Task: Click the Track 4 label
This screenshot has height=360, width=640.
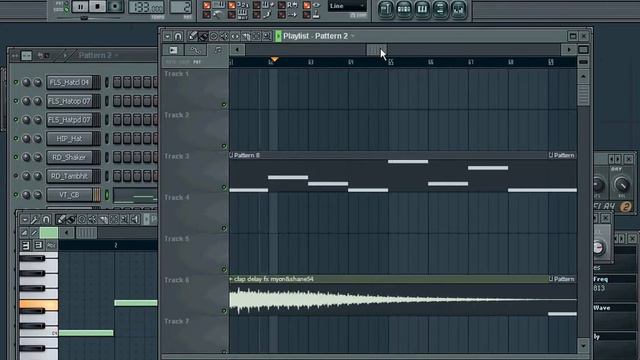Action: pyautogui.click(x=177, y=198)
